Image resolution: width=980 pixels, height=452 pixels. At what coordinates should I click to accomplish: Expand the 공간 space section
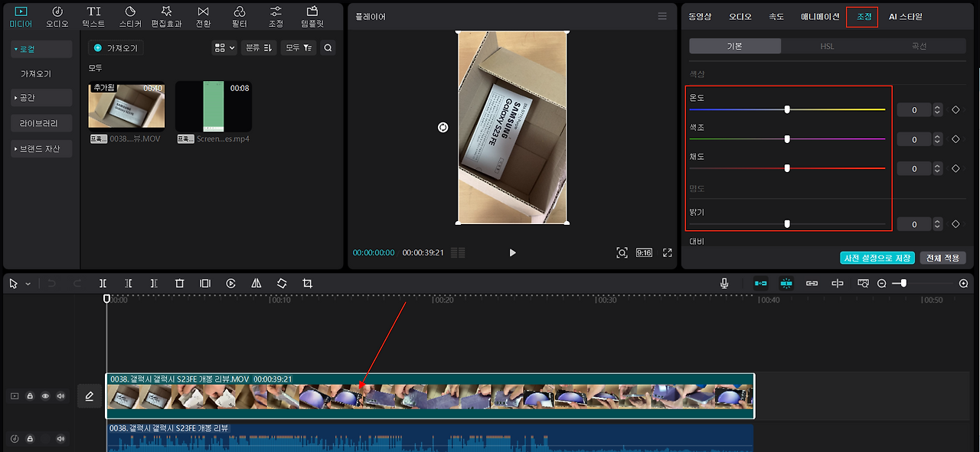(41, 98)
